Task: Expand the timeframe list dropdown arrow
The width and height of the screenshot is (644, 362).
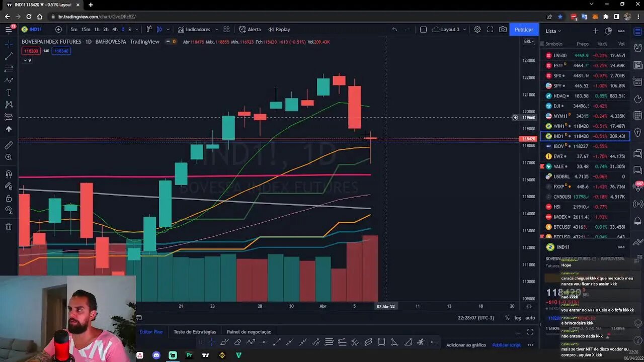Action: coord(137,29)
